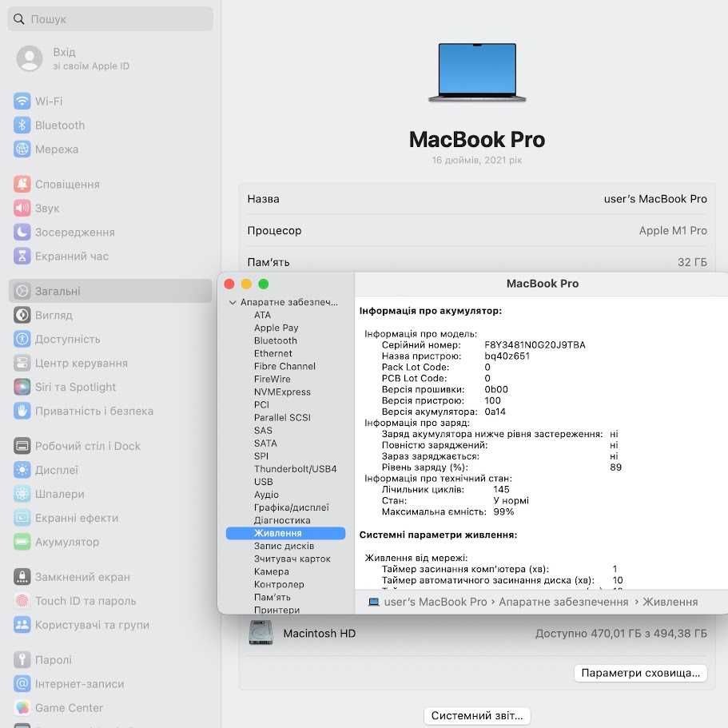Open Екранні ефекти icon

point(22,518)
